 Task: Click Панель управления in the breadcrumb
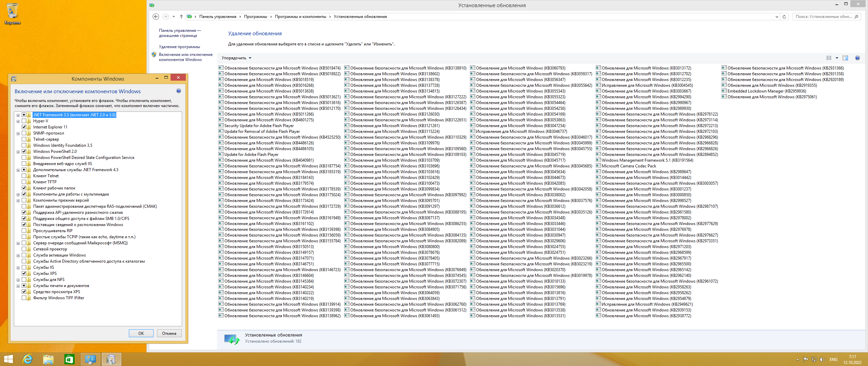point(218,17)
